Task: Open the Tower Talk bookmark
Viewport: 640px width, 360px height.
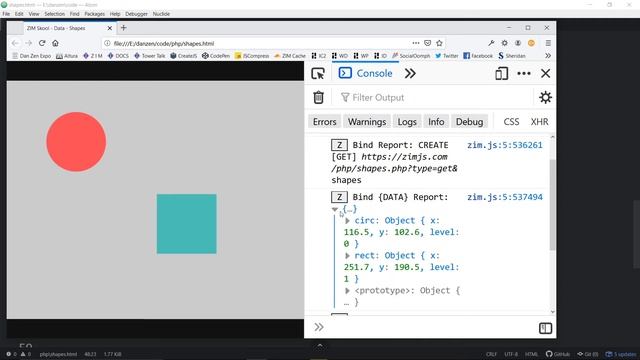Action: coord(149,56)
